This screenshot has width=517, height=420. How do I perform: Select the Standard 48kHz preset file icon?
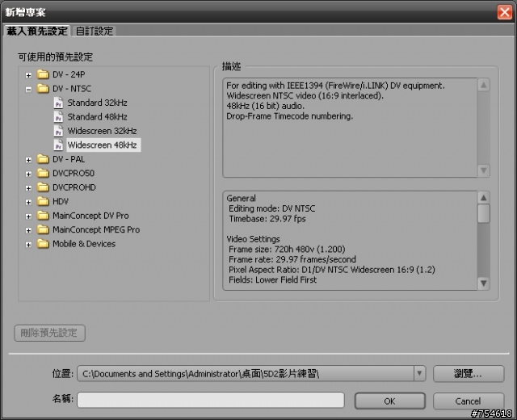point(58,116)
